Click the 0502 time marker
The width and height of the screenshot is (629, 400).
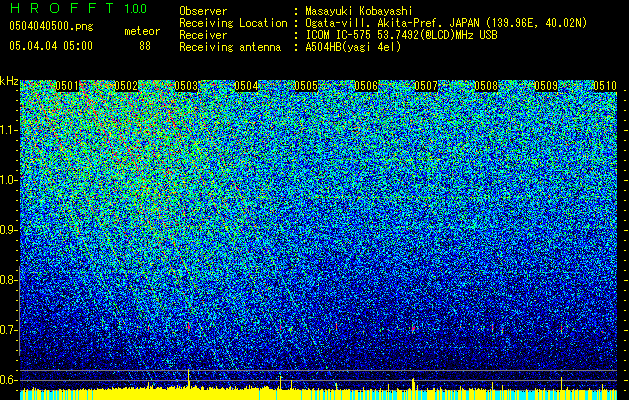coord(126,86)
